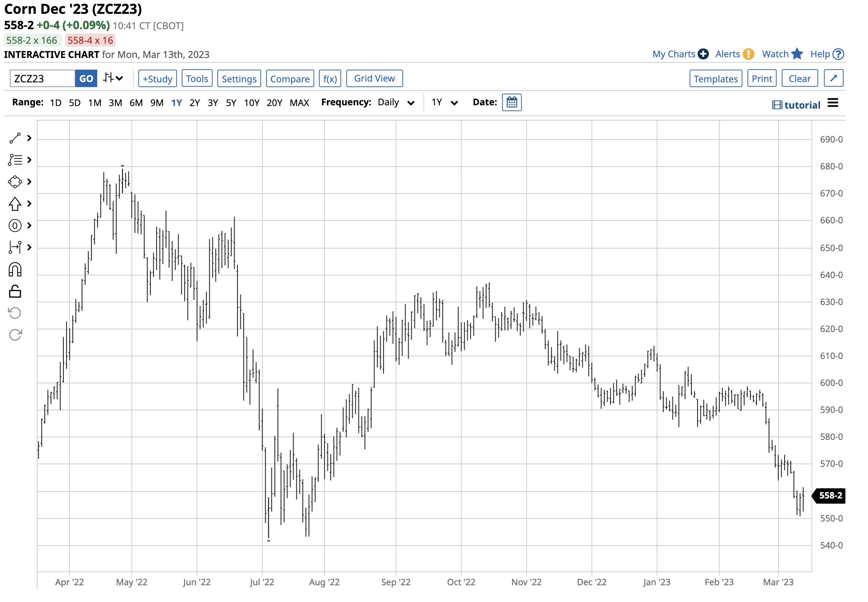Select the measure range tool icon
The width and height of the screenshot is (868, 602).
(15, 247)
